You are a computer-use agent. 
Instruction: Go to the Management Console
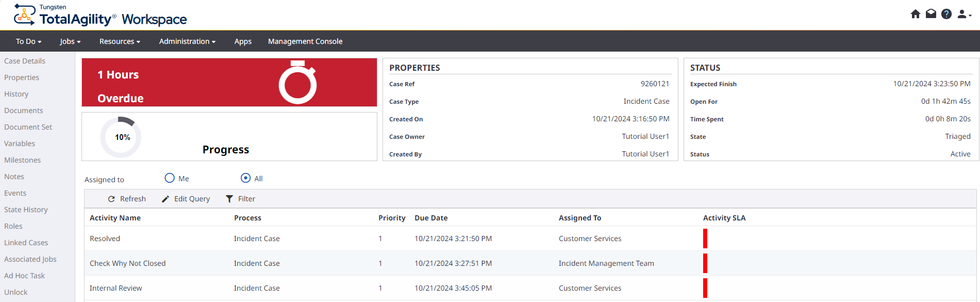click(x=305, y=41)
